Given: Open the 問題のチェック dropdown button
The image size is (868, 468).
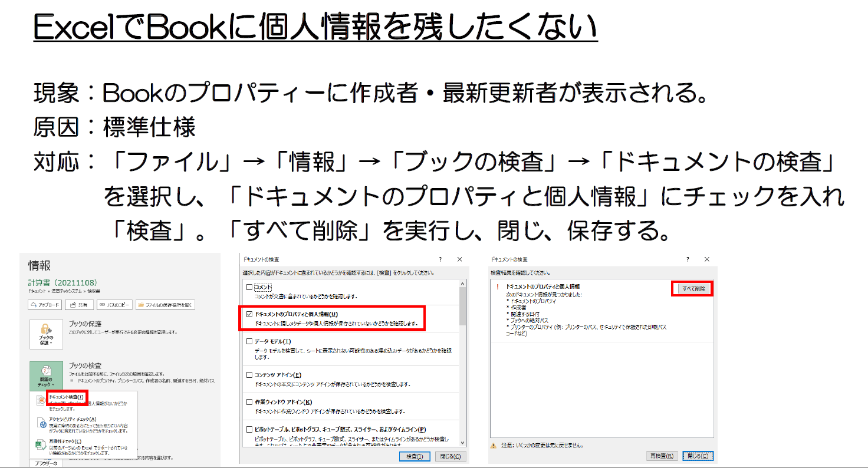Looking at the screenshot, I should pos(46,376).
